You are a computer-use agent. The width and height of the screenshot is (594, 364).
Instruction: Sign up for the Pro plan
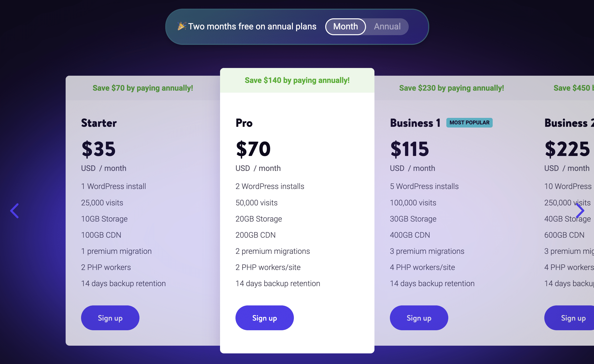click(x=265, y=318)
